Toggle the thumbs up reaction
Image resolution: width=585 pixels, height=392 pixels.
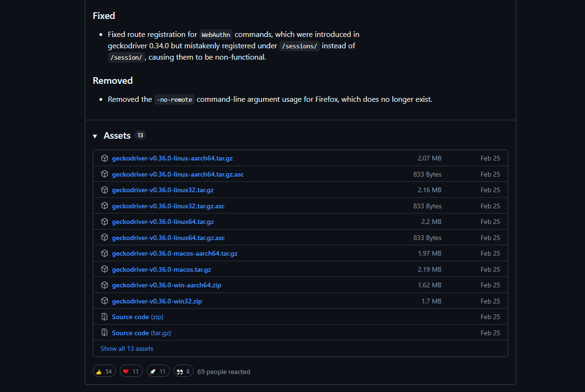[104, 372]
